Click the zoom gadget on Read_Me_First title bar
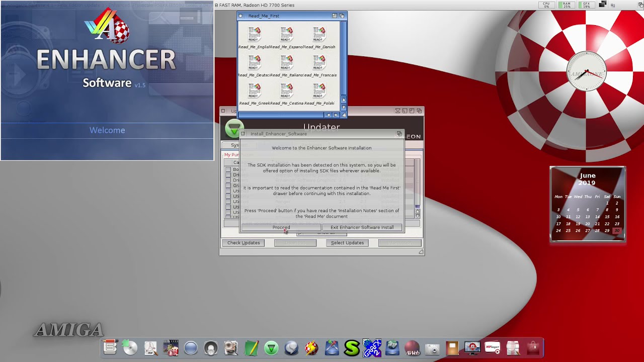 point(335,16)
